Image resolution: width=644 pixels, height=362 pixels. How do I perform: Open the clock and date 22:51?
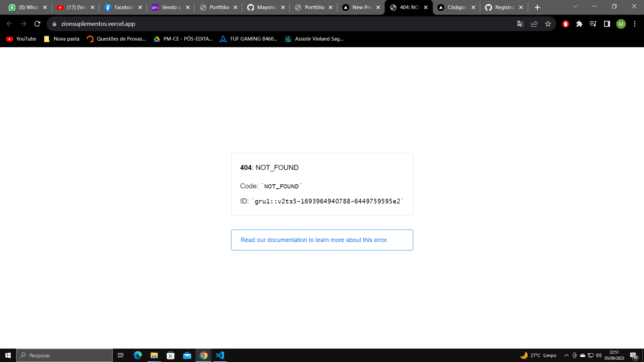point(614,355)
